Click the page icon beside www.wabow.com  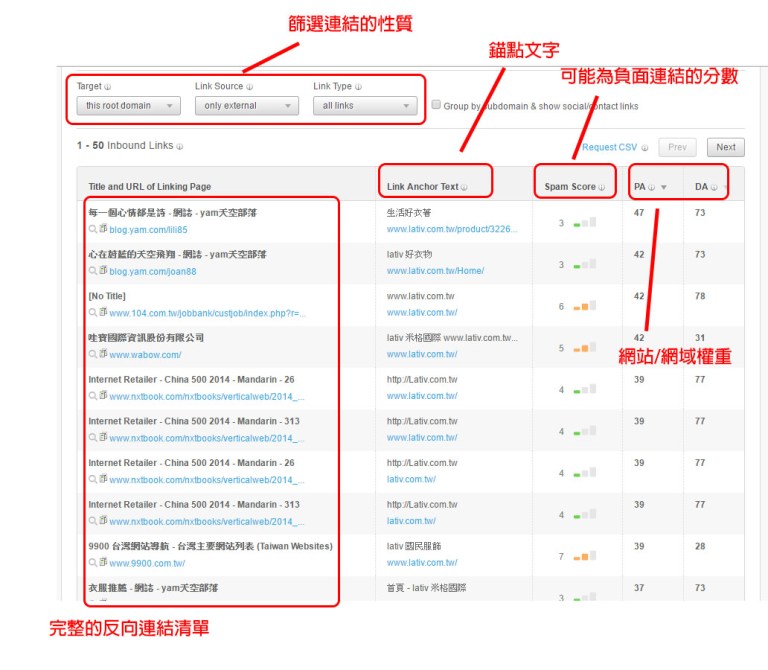tap(103, 354)
